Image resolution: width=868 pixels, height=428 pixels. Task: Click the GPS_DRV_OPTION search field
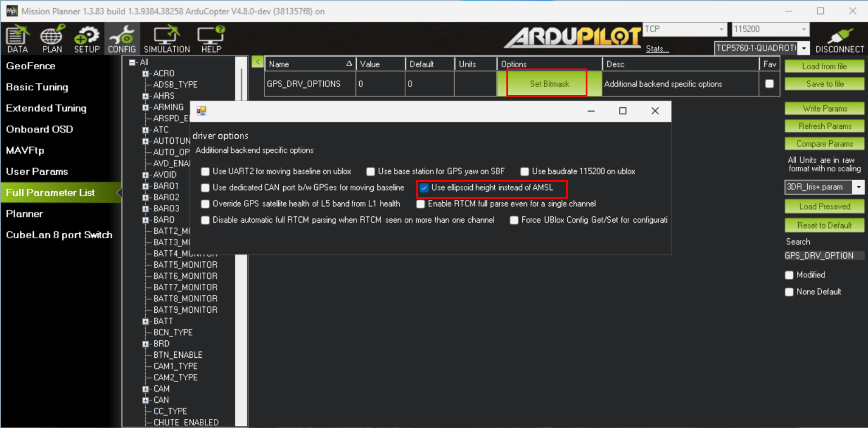click(824, 255)
